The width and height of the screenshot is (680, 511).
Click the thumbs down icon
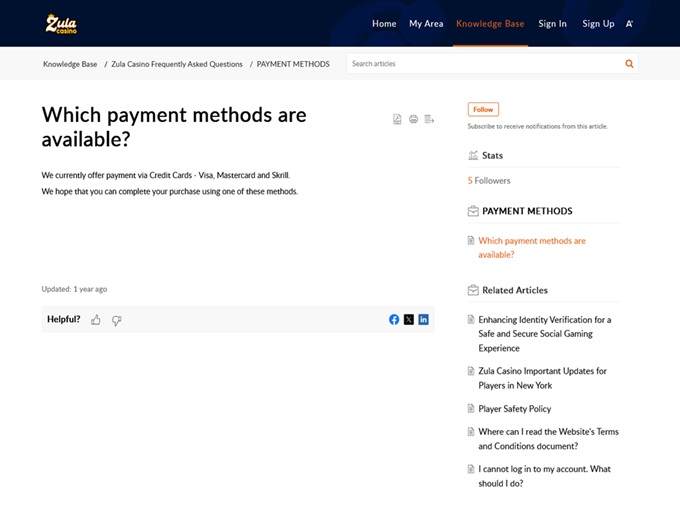tap(116, 320)
